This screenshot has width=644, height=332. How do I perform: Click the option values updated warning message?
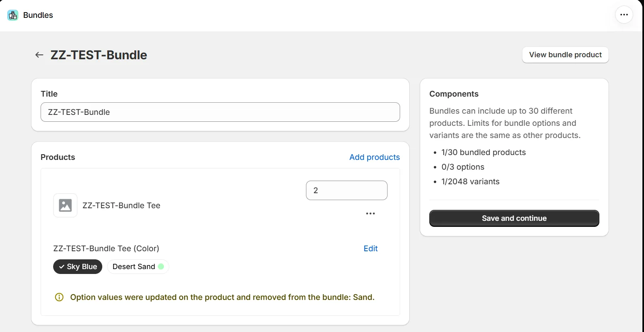click(x=222, y=297)
